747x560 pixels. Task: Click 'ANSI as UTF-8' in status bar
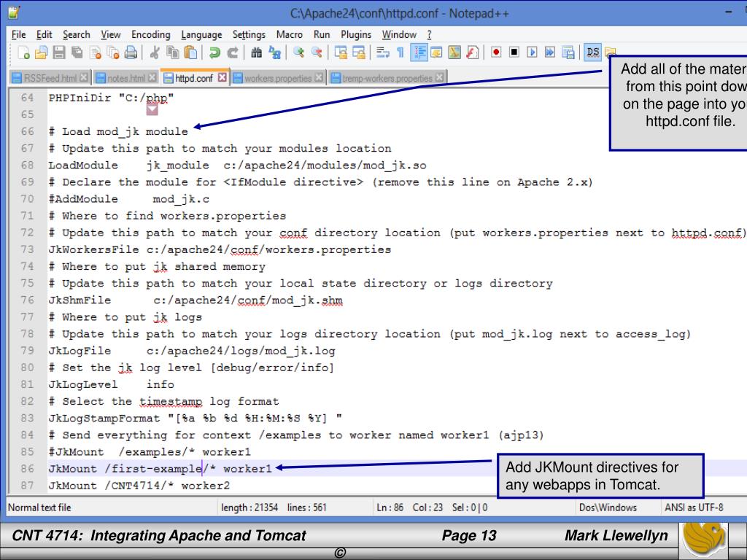(694, 507)
